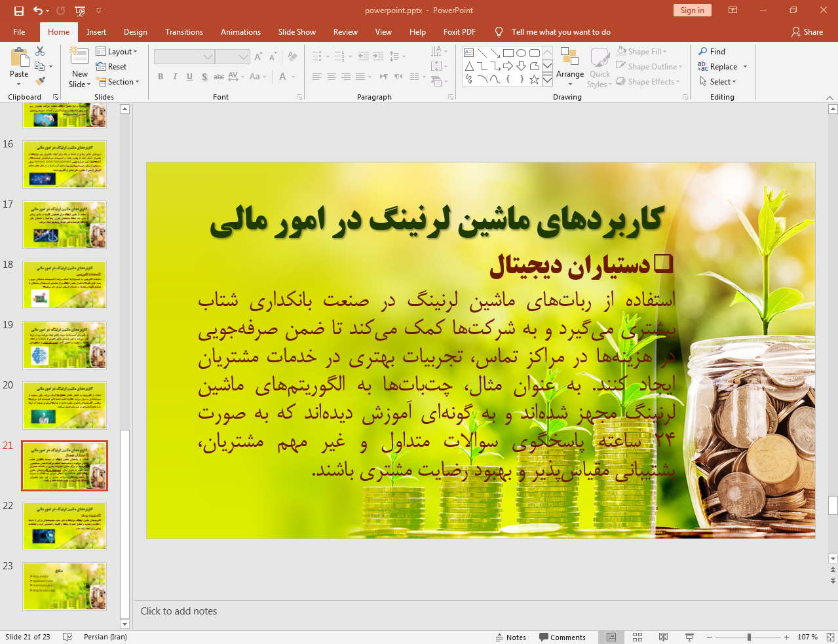Open Arrange objects menu
This screenshot has width=838, height=644.
click(x=570, y=67)
